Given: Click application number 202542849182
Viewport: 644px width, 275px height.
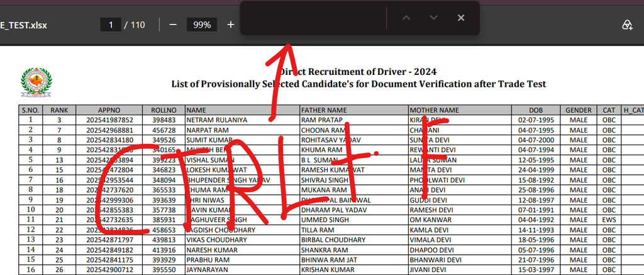Looking at the screenshot, I should 109,250.
